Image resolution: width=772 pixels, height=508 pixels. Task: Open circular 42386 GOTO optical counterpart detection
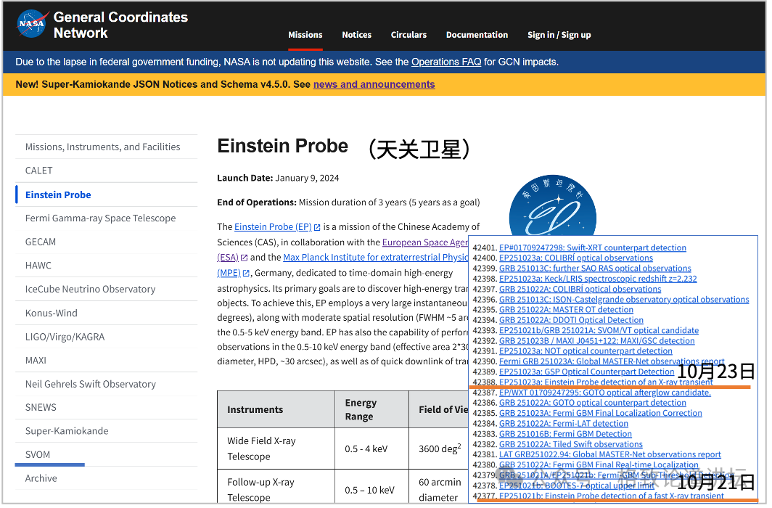[595, 404]
